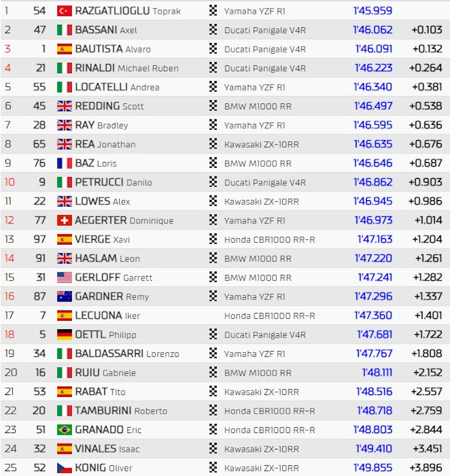Click the Brazilian flag next to GRANADO
The image size is (450, 476).
[65, 430]
